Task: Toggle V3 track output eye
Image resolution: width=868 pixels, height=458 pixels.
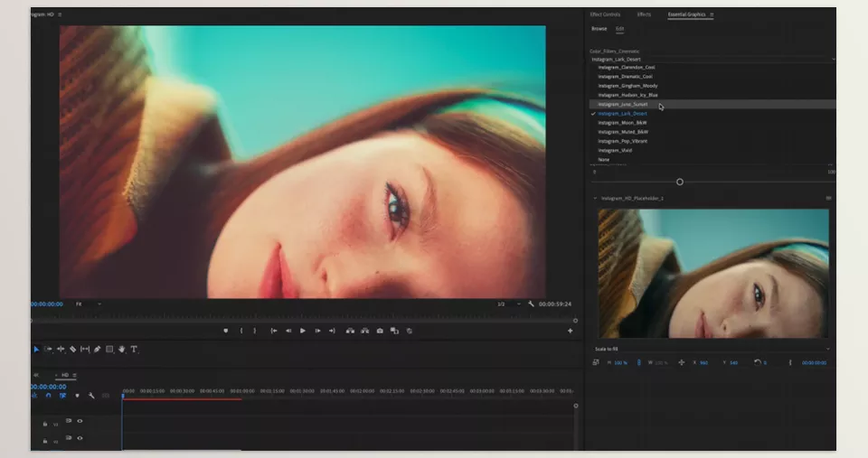Action: click(x=80, y=421)
